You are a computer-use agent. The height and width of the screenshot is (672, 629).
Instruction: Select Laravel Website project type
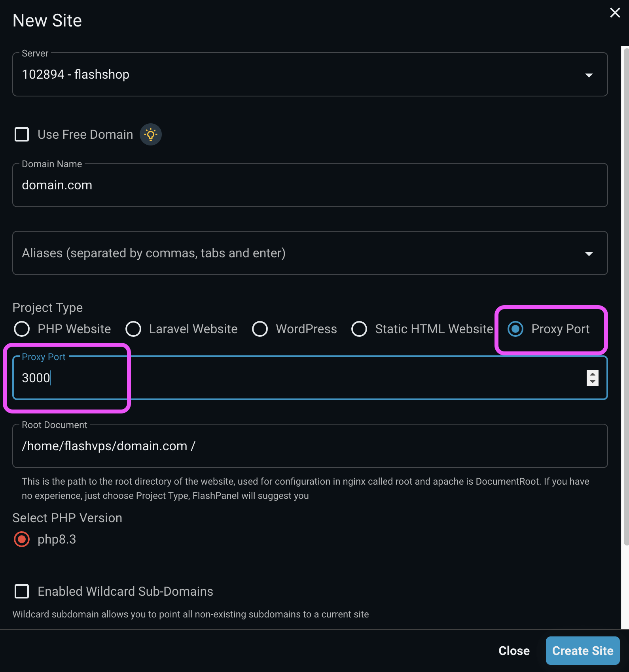click(133, 329)
